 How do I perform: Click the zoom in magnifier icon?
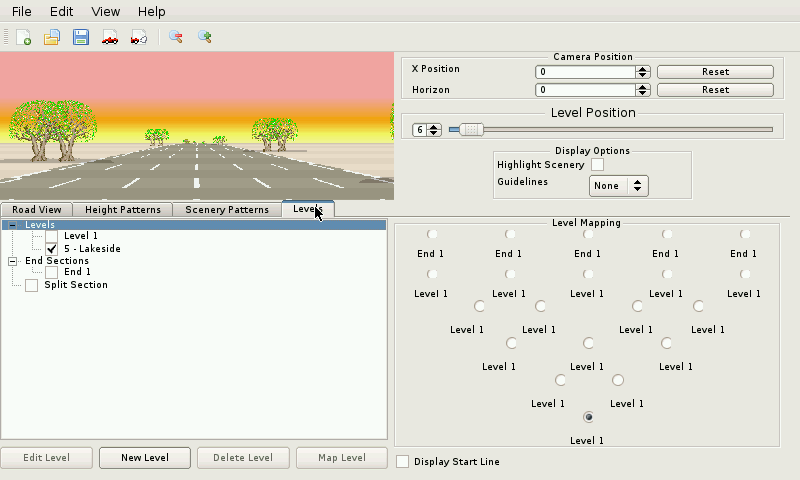(x=205, y=37)
